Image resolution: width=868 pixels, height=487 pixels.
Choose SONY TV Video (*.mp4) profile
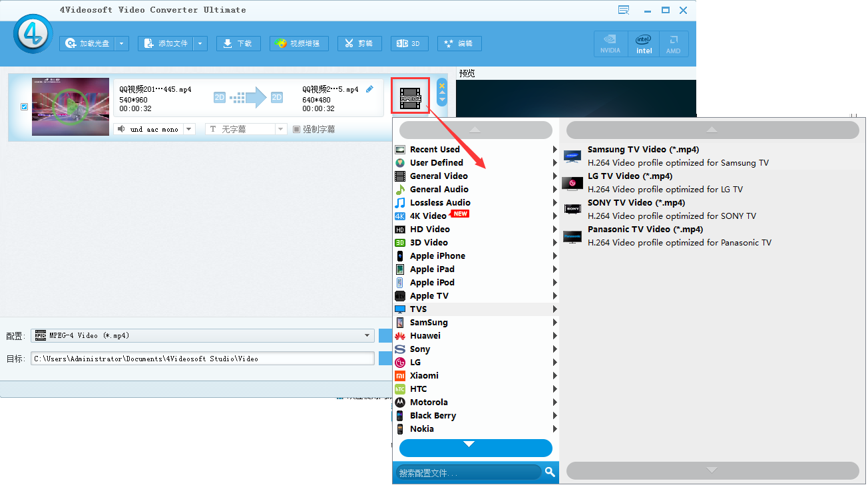[x=713, y=209]
